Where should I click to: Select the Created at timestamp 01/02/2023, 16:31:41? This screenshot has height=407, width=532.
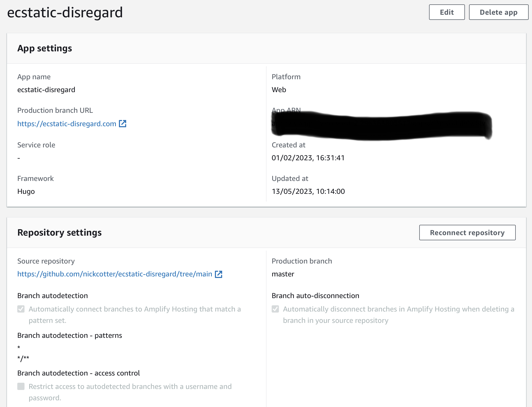pos(308,158)
